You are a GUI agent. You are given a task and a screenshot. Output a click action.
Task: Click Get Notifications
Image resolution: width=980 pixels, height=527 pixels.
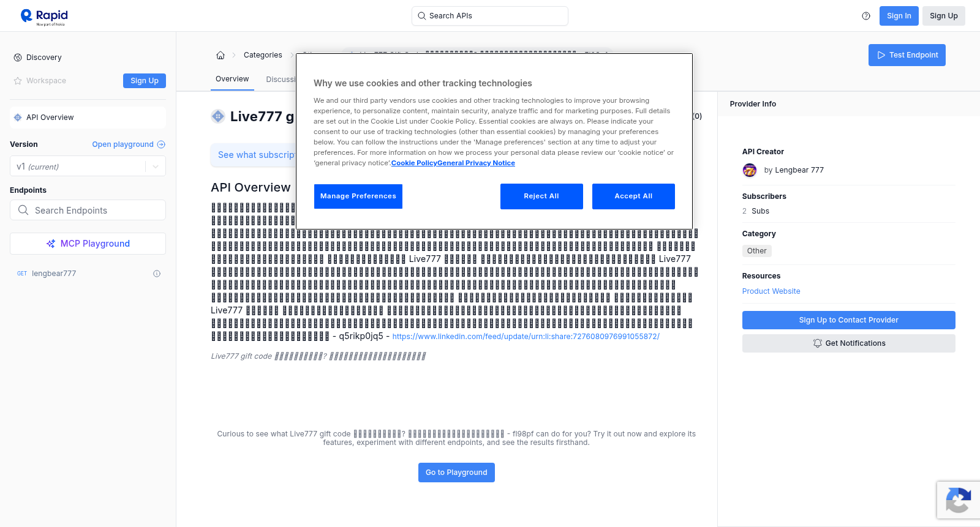849,343
